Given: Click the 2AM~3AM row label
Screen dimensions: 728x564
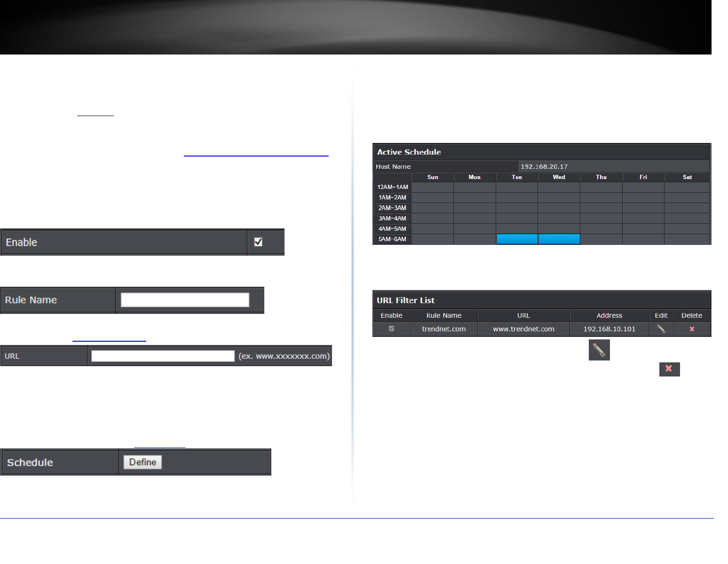Looking at the screenshot, I should pyautogui.click(x=393, y=208).
